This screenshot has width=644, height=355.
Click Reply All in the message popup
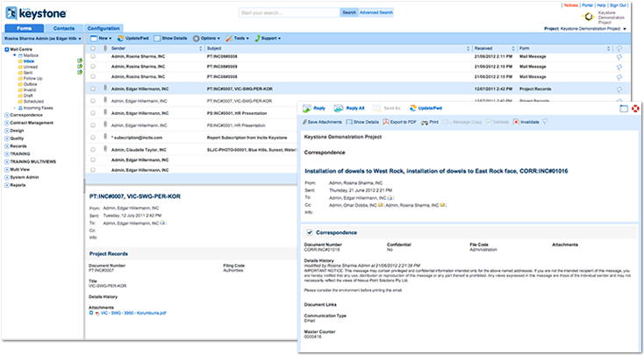point(349,109)
